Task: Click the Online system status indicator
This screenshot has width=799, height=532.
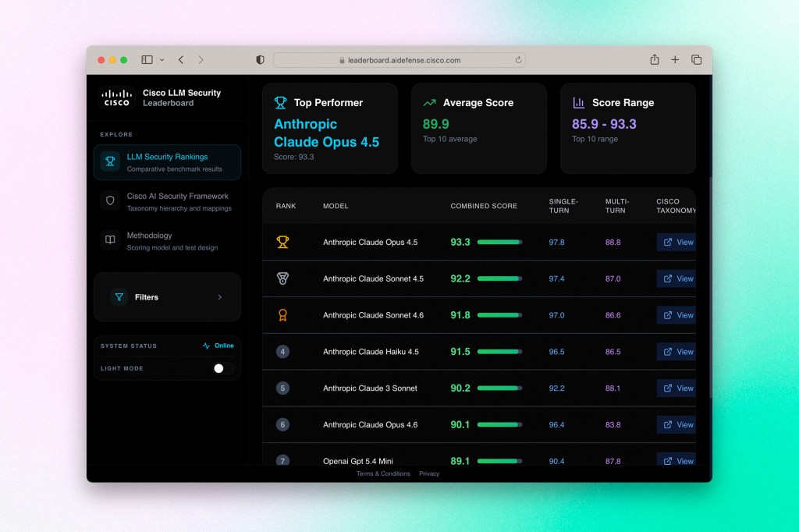Action: pos(218,346)
